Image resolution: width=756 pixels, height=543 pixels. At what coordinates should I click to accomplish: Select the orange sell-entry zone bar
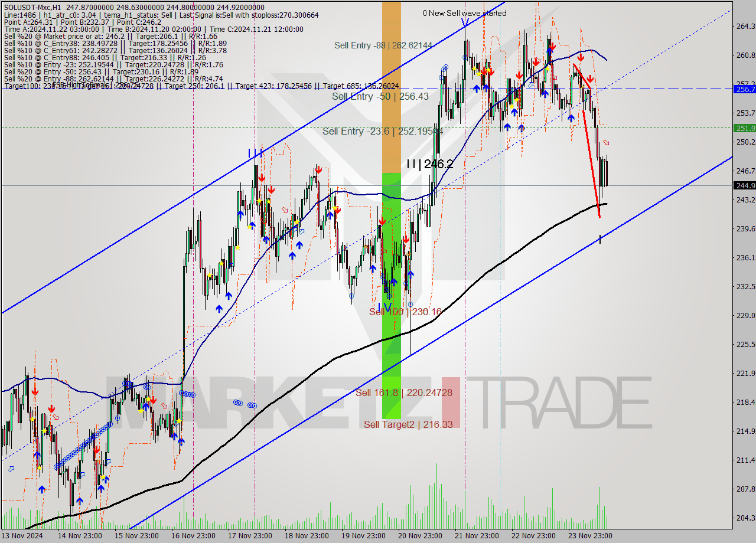coord(392,87)
